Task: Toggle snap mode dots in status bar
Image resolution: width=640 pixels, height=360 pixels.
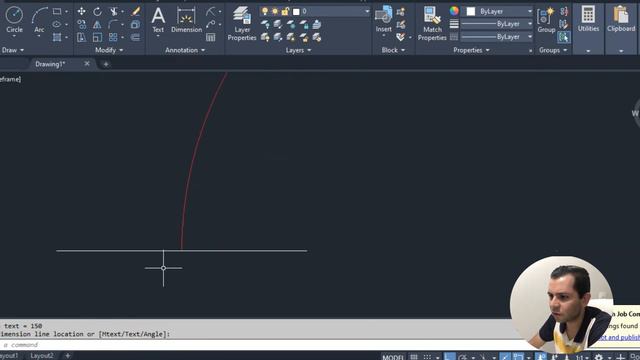Action: [427, 357]
